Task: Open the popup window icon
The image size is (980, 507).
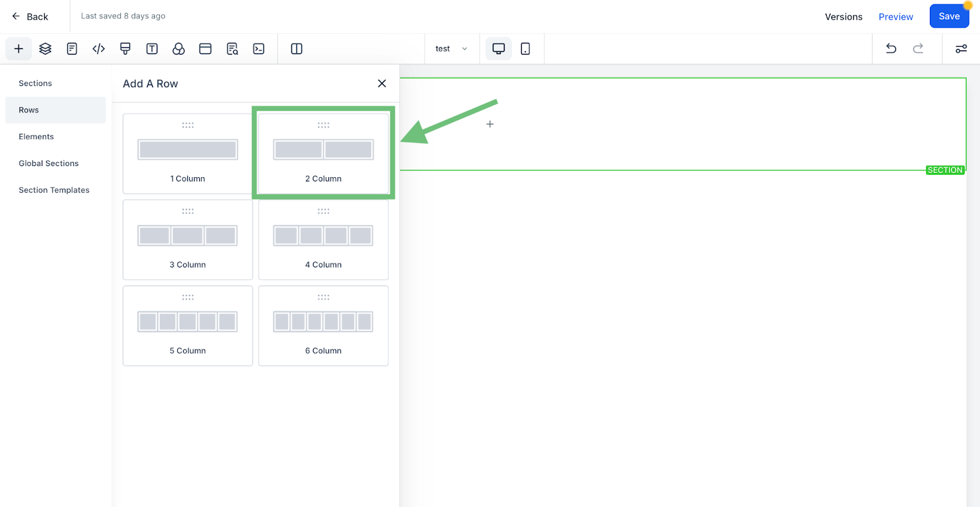Action: 205,49
